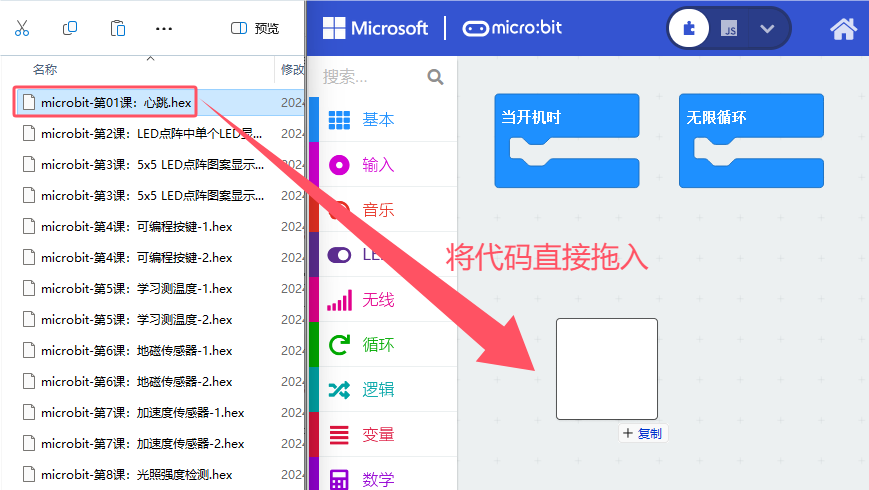Open the 数学 math category

383,478
